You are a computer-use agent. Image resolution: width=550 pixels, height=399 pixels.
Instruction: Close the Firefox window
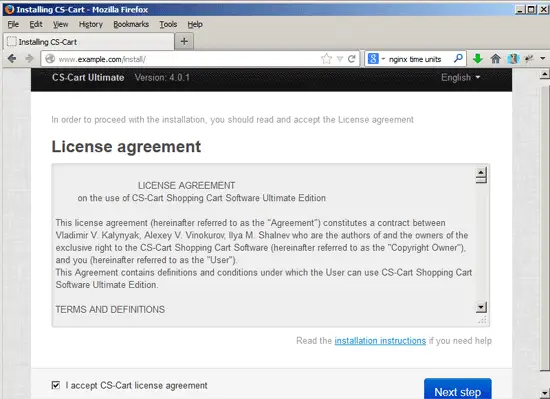(x=544, y=9)
